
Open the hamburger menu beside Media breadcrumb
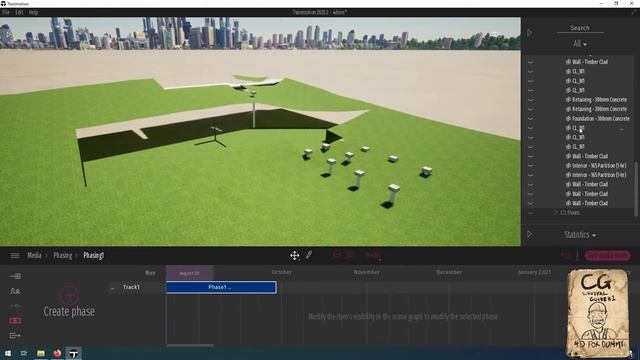tap(15, 256)
